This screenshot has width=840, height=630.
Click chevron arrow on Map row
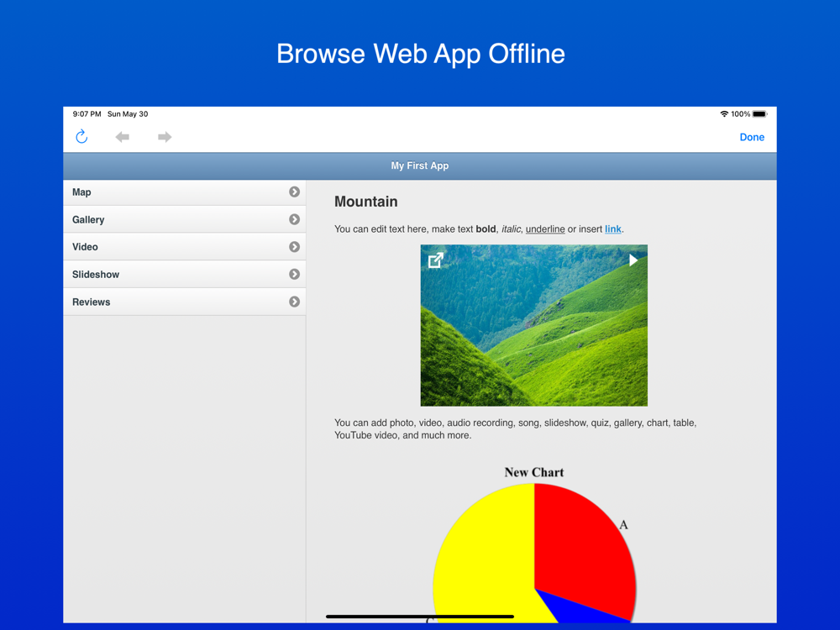pos(294,192)
